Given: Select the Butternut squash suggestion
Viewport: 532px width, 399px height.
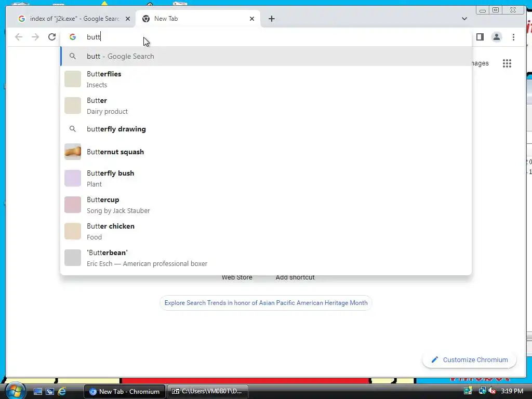Looking at the screenshot, I should click(266, 152).
